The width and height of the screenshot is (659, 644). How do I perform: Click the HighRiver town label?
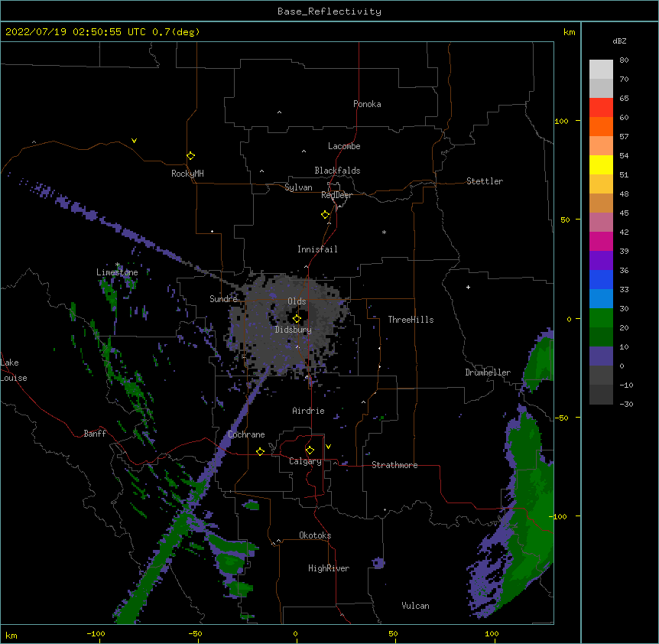click(x=329, y=568)
